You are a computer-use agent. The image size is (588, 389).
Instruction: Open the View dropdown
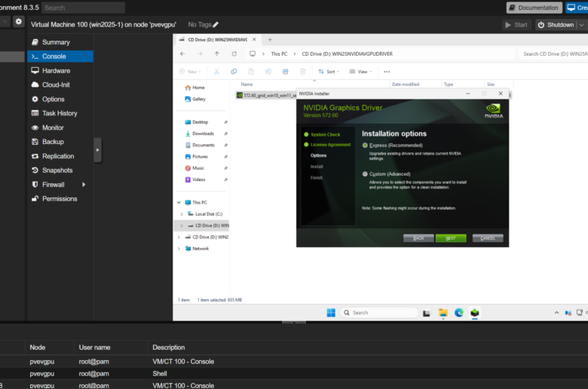tap(361, 72)
